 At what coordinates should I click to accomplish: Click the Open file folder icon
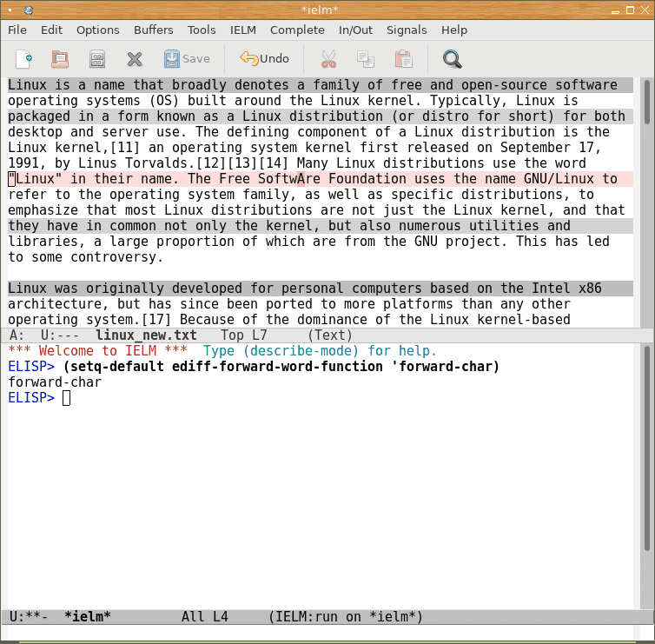60,59
